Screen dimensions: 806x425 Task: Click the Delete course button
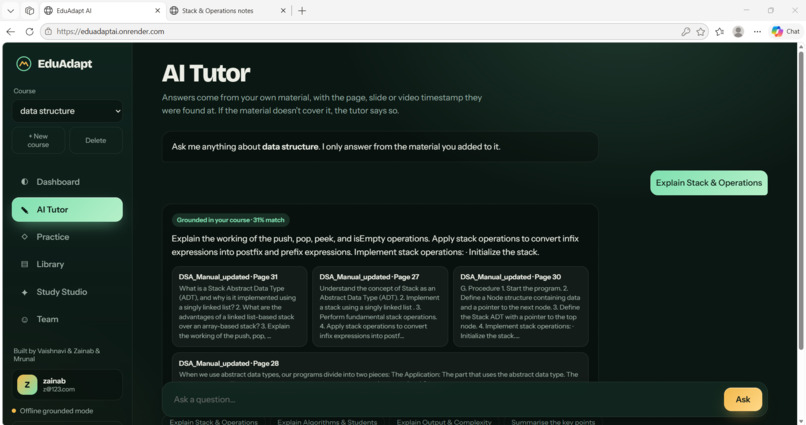[96, 140]
